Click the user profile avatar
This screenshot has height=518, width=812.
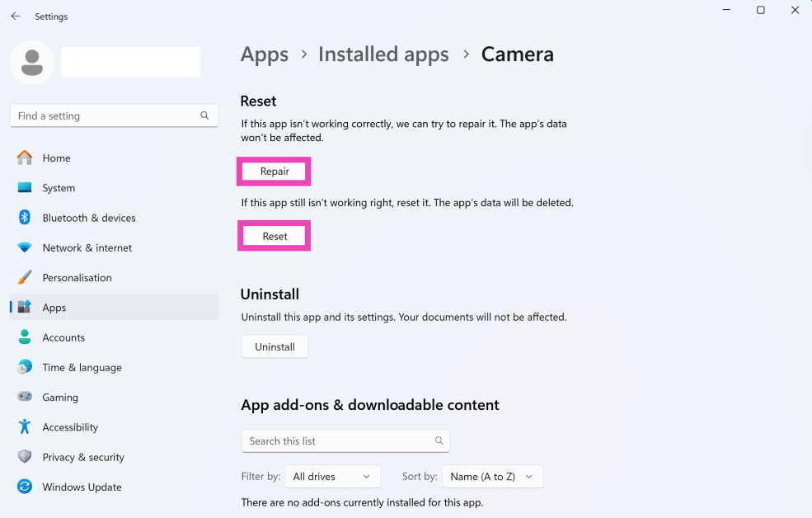[32, 63]
